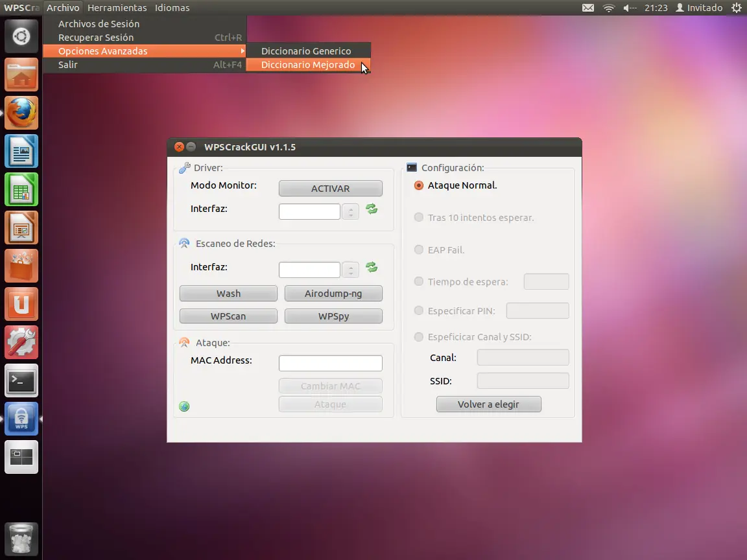Select Especificar PIN radio option
The height and width of the screenshot is (560, 747).
(419, 310)
